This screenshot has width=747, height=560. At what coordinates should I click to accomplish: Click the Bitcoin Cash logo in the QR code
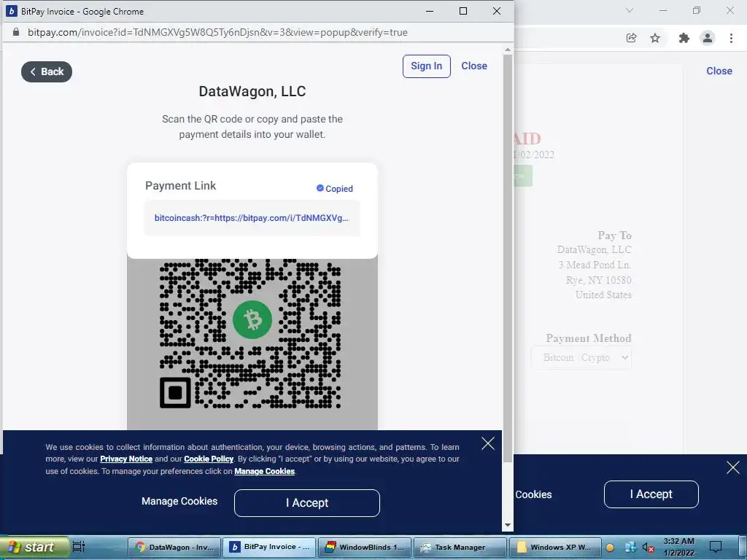pyautogui.click(x=252, y=319)
